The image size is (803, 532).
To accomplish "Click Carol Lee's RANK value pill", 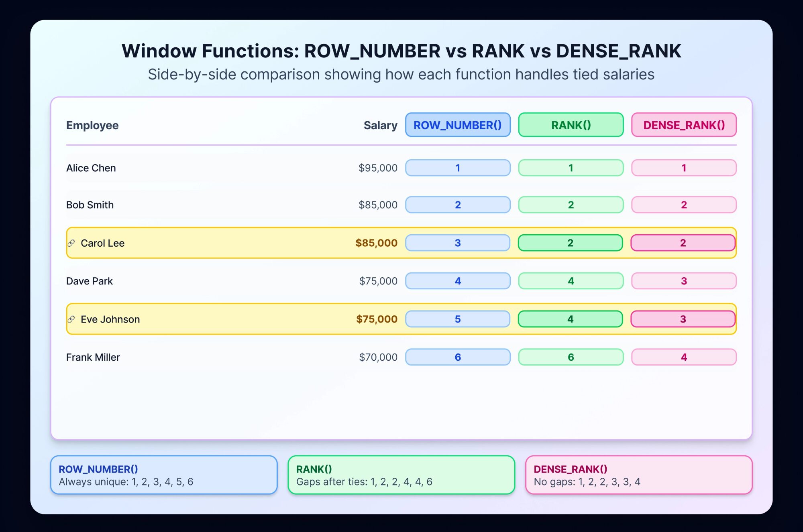I will click(x=570, y=243).
